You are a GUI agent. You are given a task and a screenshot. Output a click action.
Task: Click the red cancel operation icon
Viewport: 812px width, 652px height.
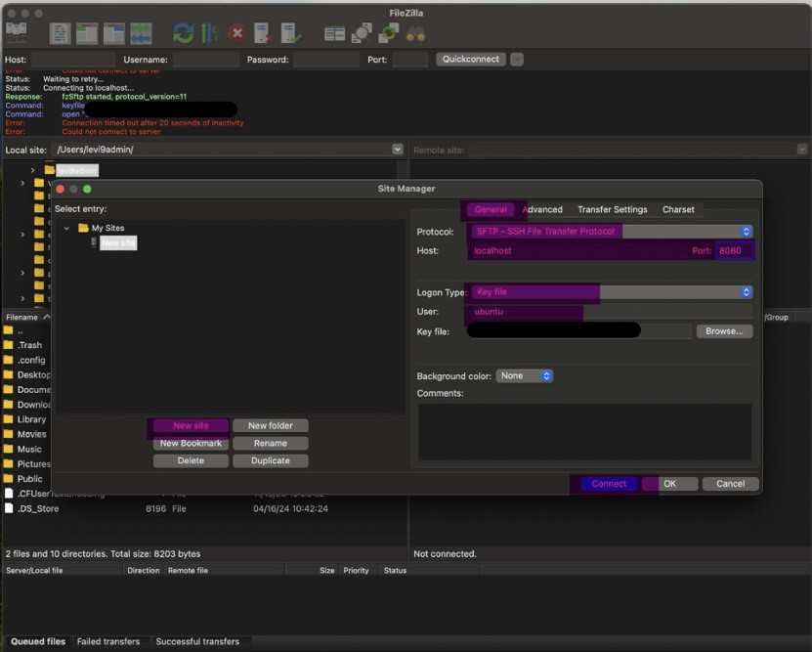236,33
